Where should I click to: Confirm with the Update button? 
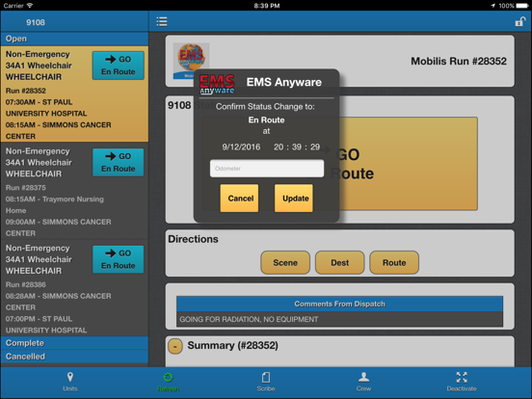tap(294, 199)
